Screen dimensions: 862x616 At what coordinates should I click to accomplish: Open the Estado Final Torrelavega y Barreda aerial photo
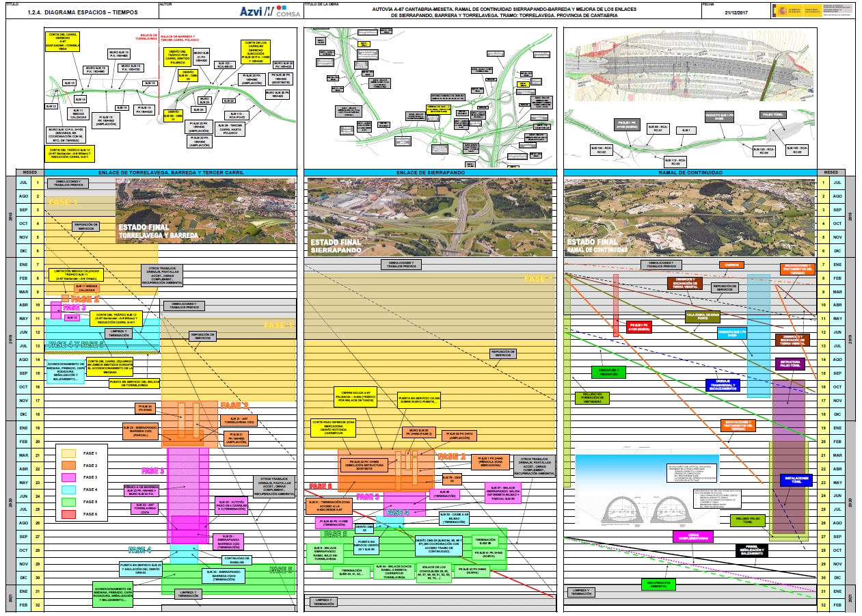pos(206,211)
